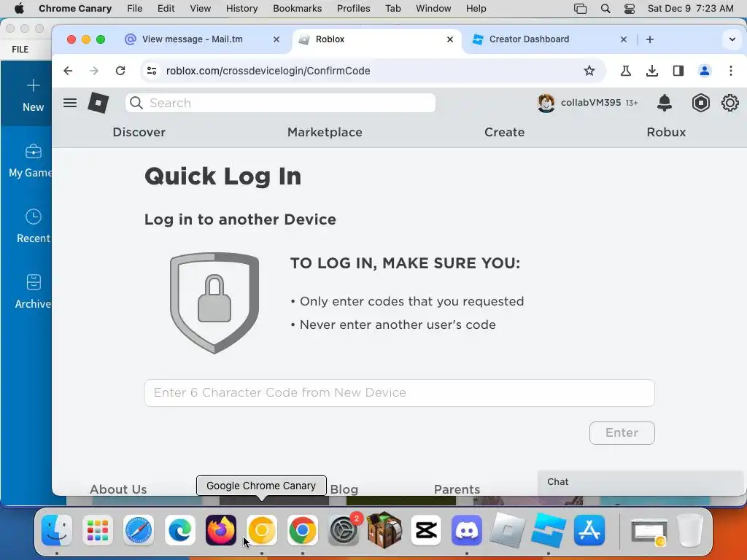
Task: Click the Enter button
Action: coord(622,433)
